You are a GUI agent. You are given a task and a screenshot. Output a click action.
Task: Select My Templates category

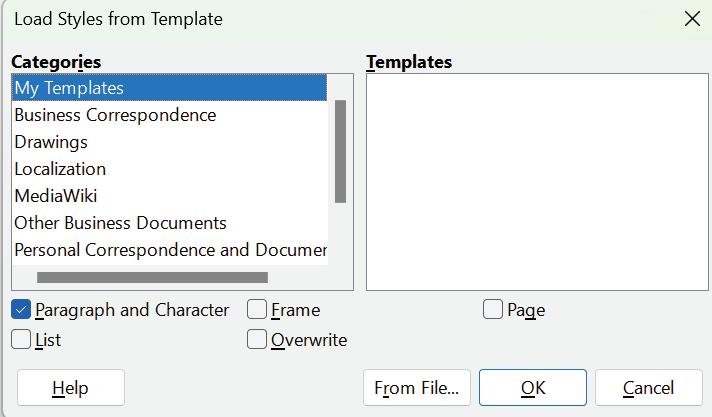coord(169,88)
